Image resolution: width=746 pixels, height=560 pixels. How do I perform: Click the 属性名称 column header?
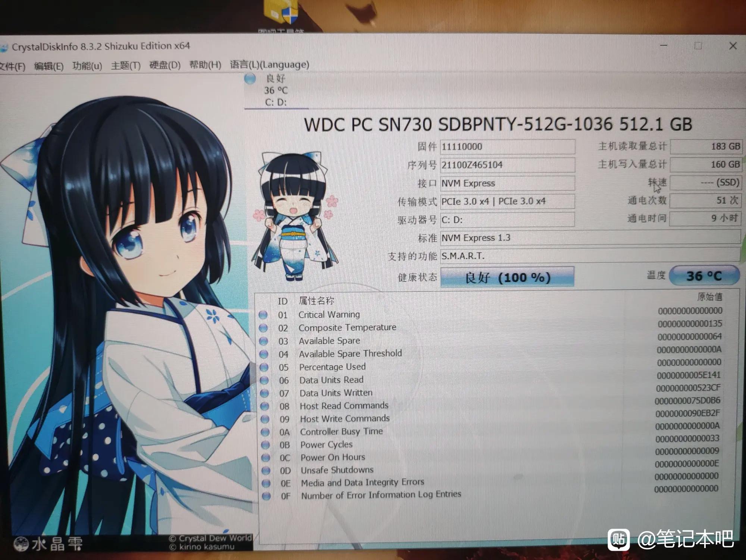pos(316,301)
